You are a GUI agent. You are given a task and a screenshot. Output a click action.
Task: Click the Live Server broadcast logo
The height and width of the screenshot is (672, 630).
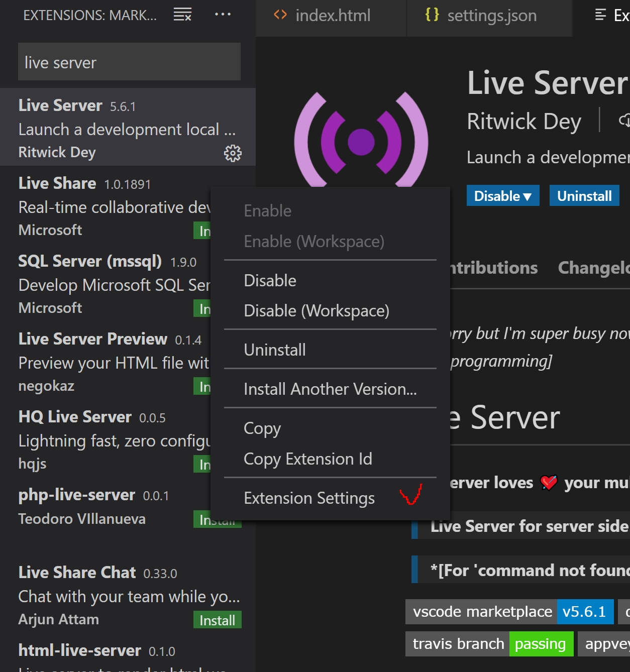tap(361, 140)
